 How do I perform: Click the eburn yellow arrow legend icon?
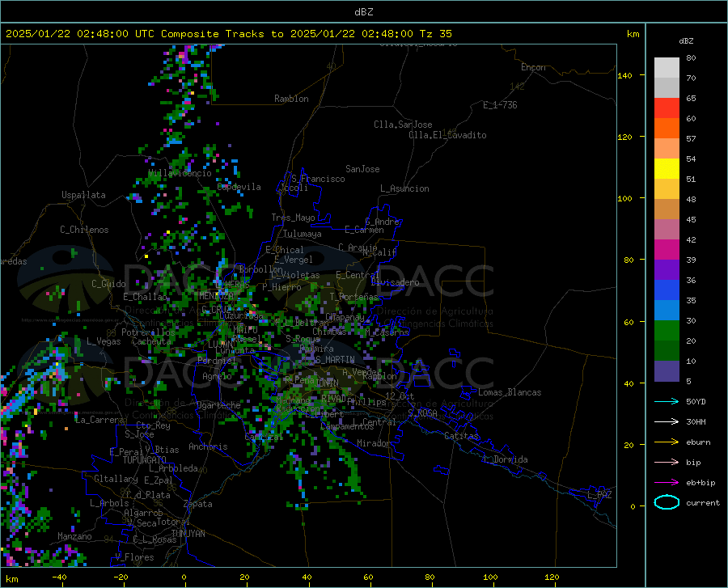coord(667,442)
